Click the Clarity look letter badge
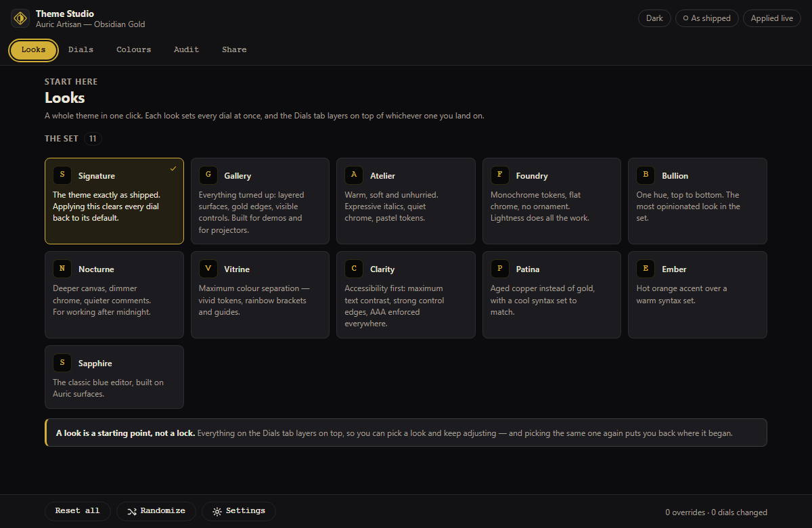The width and height of the screenshot is (812, 528). pyautogui.click(x=354, y=269)
